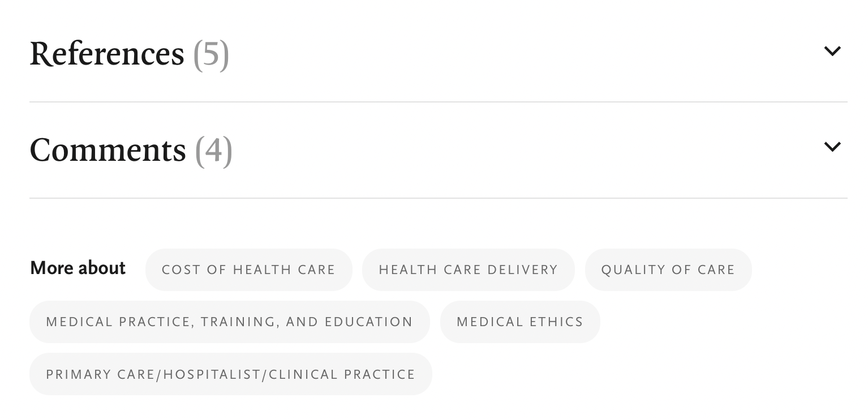Expand the References section heading

tap(107, 54)
